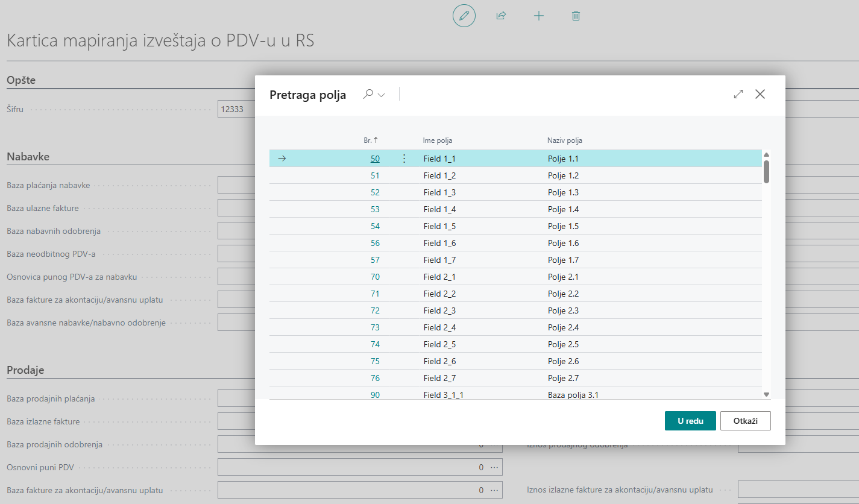Click the trash delete icon
The width and height of the screenshot is (859, 504).
[x=576, y=16]
